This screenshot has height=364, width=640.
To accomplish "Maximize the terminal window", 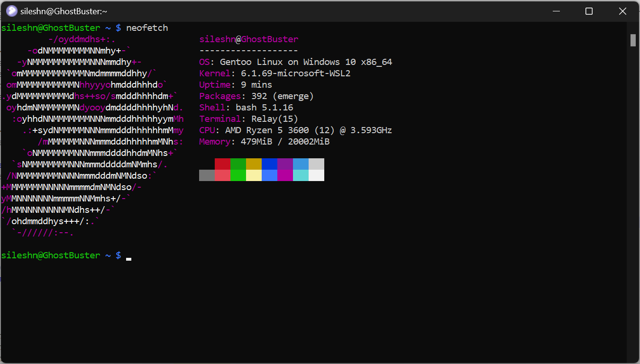I will pos(589,11).
